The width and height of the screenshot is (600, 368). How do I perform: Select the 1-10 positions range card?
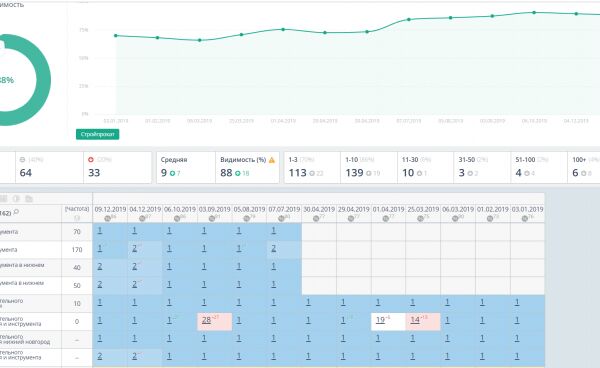[x=369, y=168]
